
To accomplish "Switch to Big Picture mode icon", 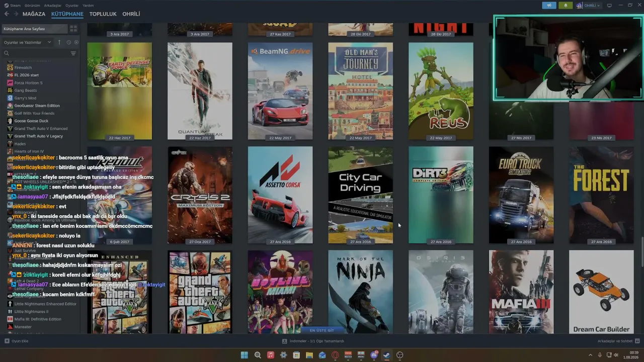I will [x=609, y=6].
